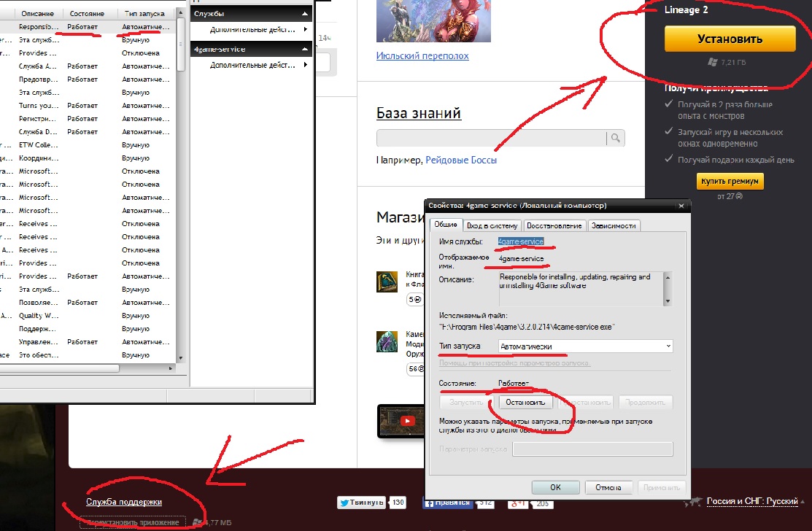This screenshot has height=531, width=812.
Task: Open the Июльский переполох link
Action: point(422,55)
